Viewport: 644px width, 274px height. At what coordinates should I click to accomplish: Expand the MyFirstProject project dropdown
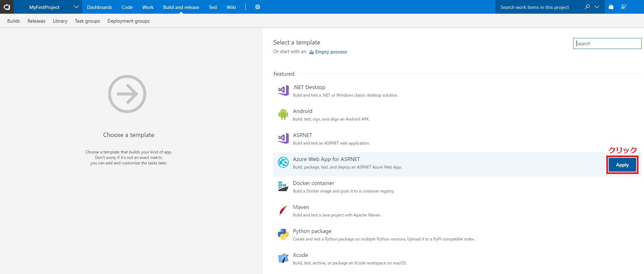pyautogui.click(x=76, y=7)
